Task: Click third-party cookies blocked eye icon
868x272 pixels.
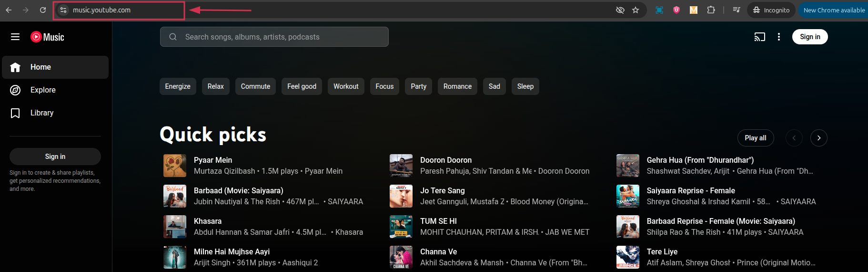Action: pyautogui.click(x=620, y=10)
